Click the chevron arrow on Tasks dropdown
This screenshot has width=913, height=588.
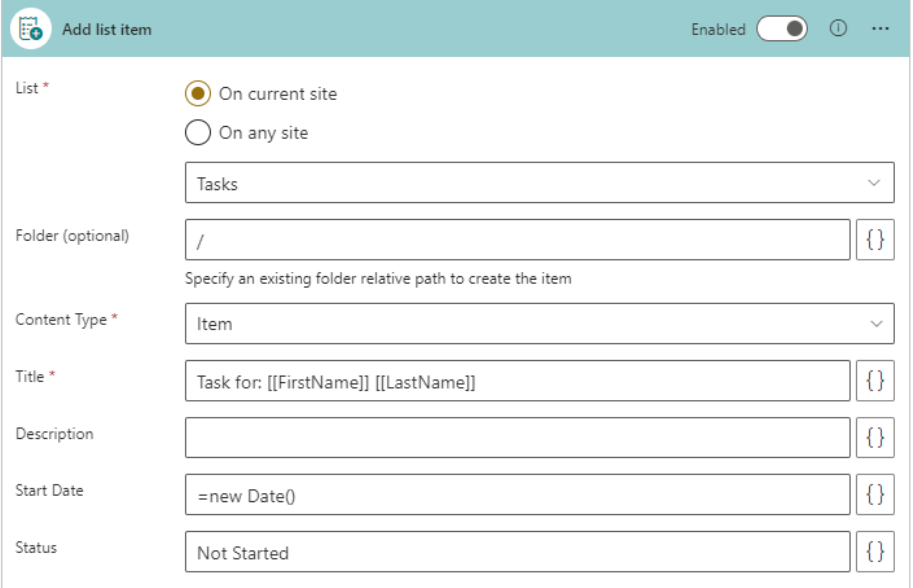[x=873, y=183]
